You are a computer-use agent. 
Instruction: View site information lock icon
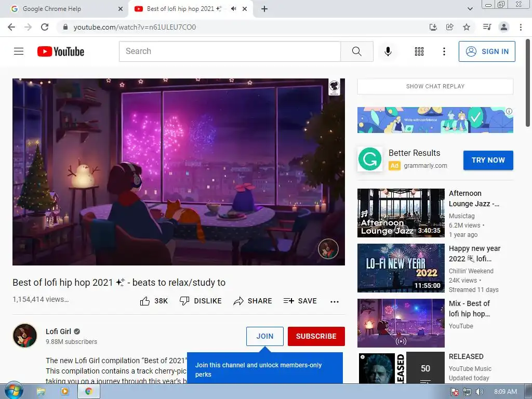[x=65, y=27]
